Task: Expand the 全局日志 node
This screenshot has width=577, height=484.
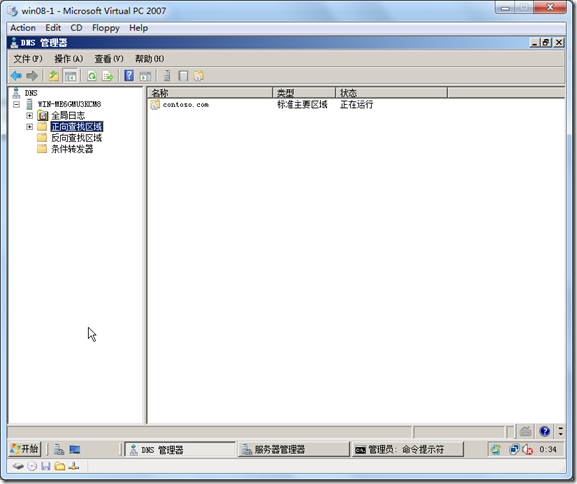Action: pyautogui.click(x=29, y=116)
